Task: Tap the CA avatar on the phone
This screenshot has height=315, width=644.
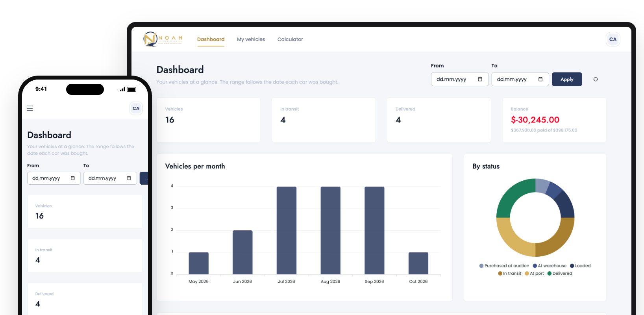Action: [x=136, y=108]
